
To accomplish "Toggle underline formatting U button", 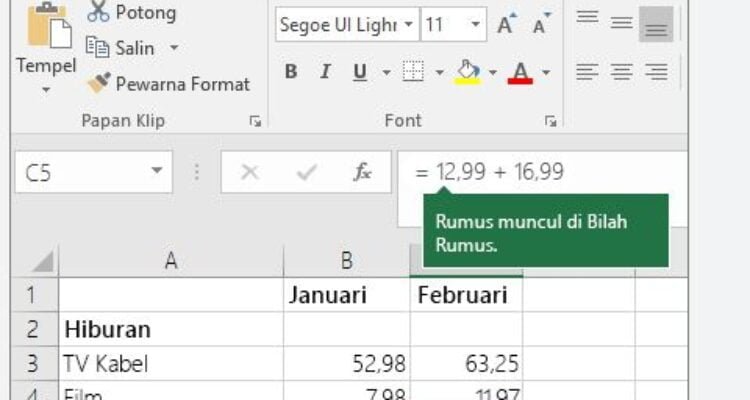I will pos(358,72).
